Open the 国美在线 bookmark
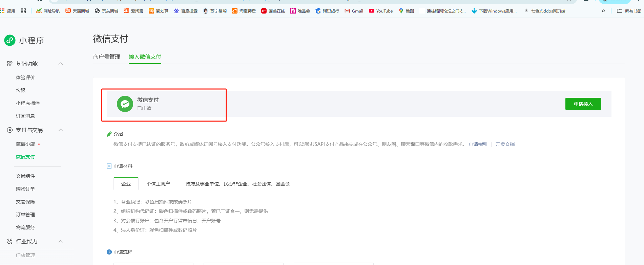Viewport: 644px width, 265px height. point(273,11)
